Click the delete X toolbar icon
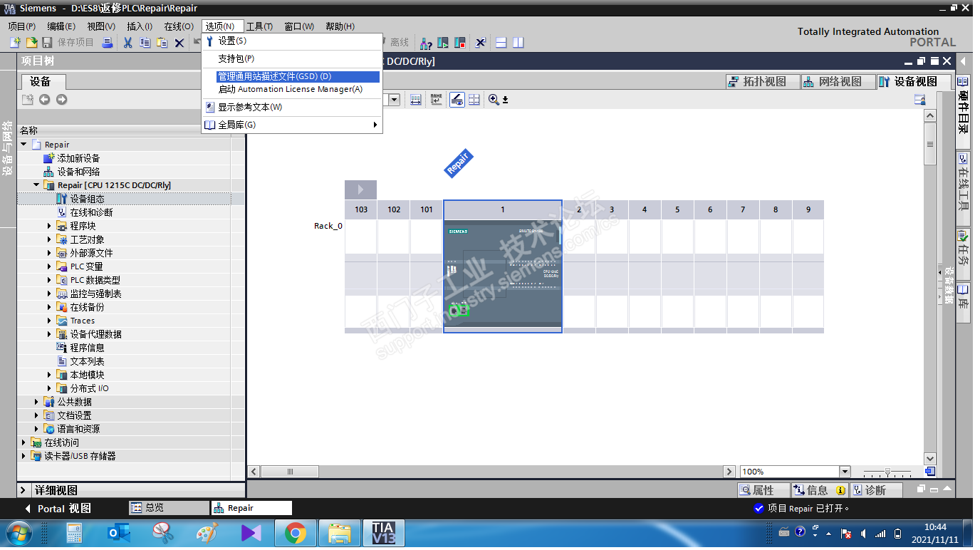The height and width of the screenshot is (550, 980). pos(179,43)
